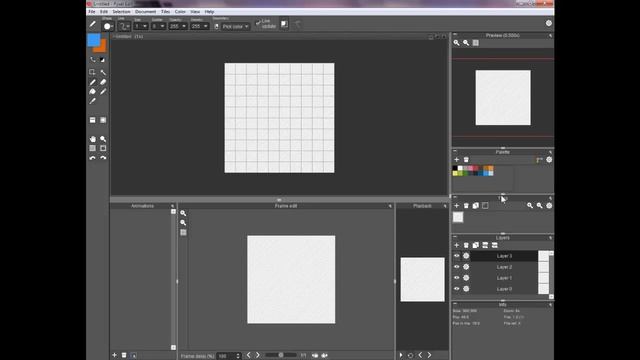
Task: Toggle the grid view in Preview panel
Action: [476, 43]
